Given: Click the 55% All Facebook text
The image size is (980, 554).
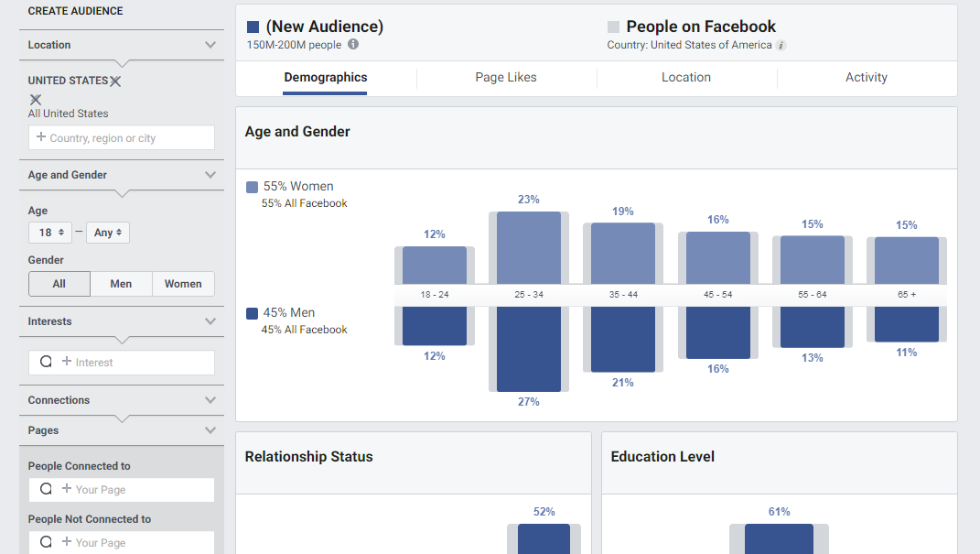Looking at the screenshot, I should (305, 203).
